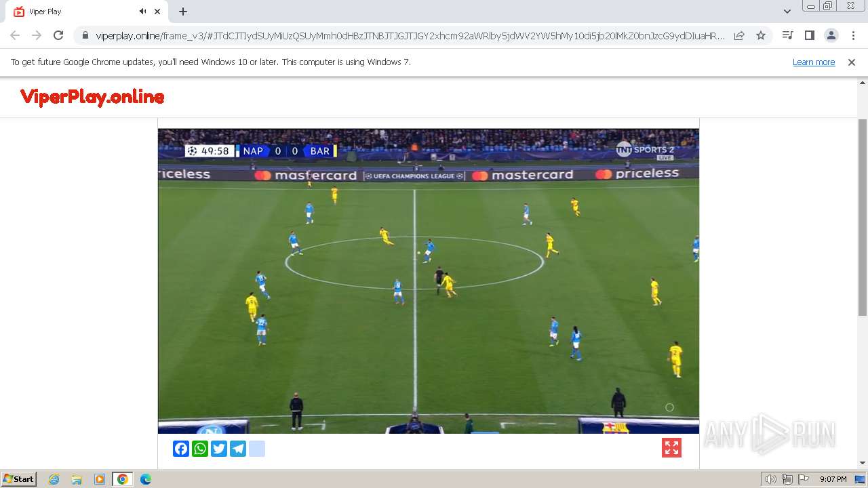Dismiss the Chrome update notification bar

(x=852, y=62)
